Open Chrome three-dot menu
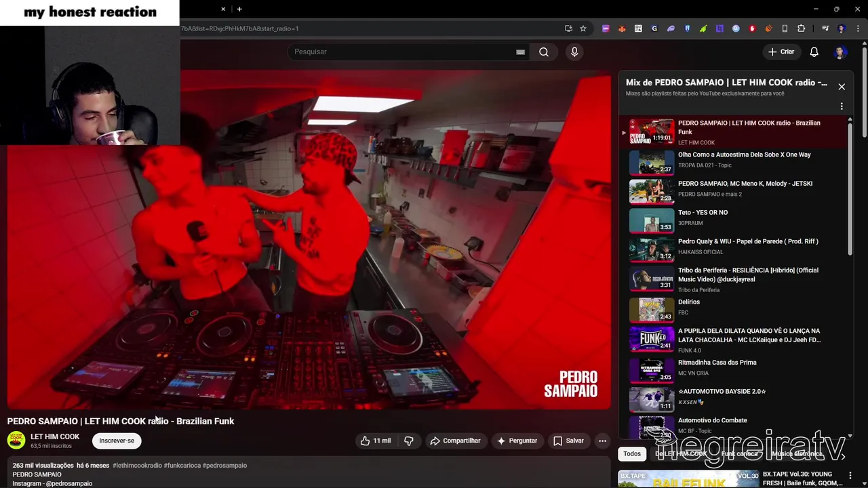Viewport: 868px width, 488px height. [858, 28]
